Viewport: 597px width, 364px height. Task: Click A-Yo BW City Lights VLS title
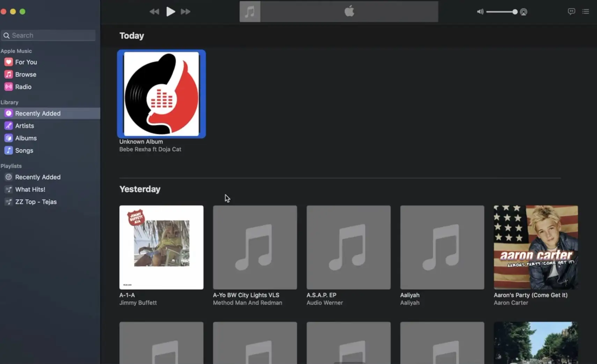(246, 295)
